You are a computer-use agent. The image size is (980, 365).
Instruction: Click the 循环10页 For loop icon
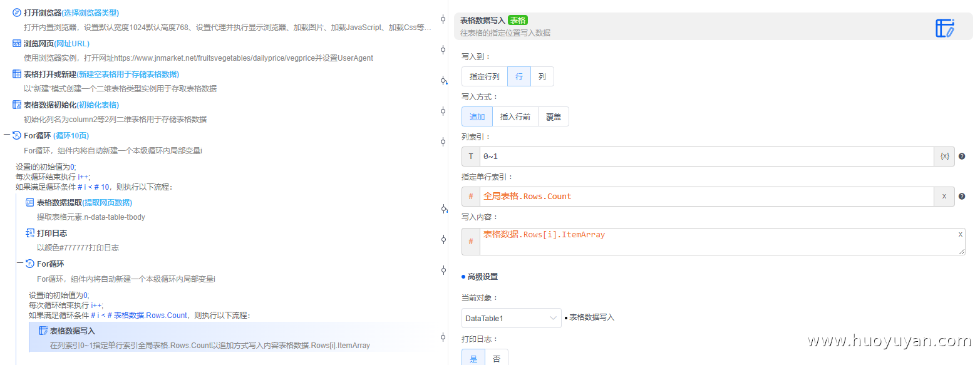point(17,135)
